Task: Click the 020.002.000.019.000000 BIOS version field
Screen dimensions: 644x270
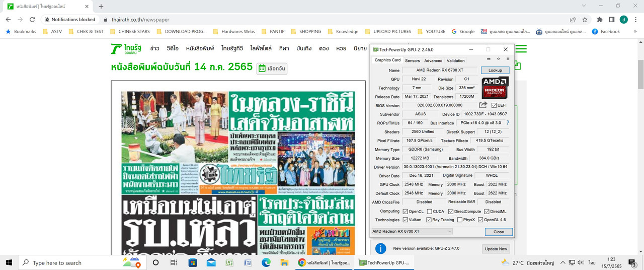Action: click(x=439, y=105)
